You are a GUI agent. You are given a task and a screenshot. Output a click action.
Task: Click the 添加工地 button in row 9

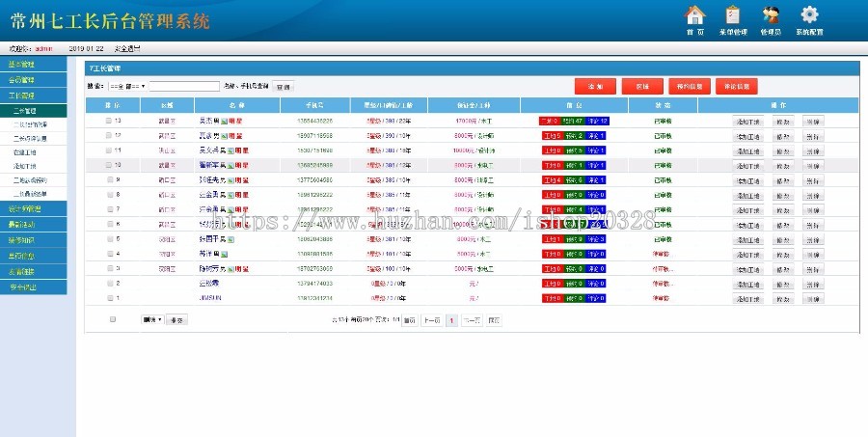tap(747, 180)
